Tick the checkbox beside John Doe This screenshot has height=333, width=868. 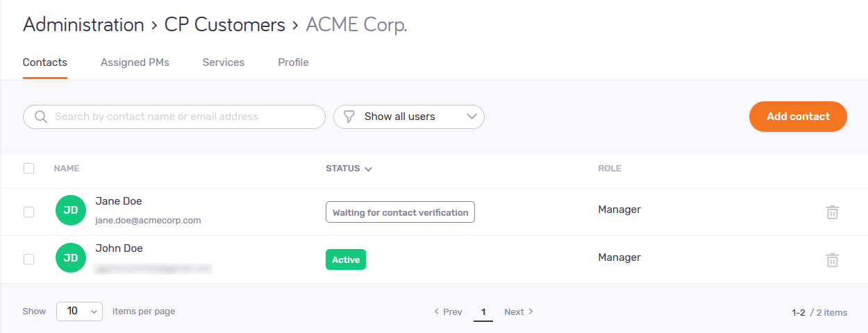click(29, 259)
